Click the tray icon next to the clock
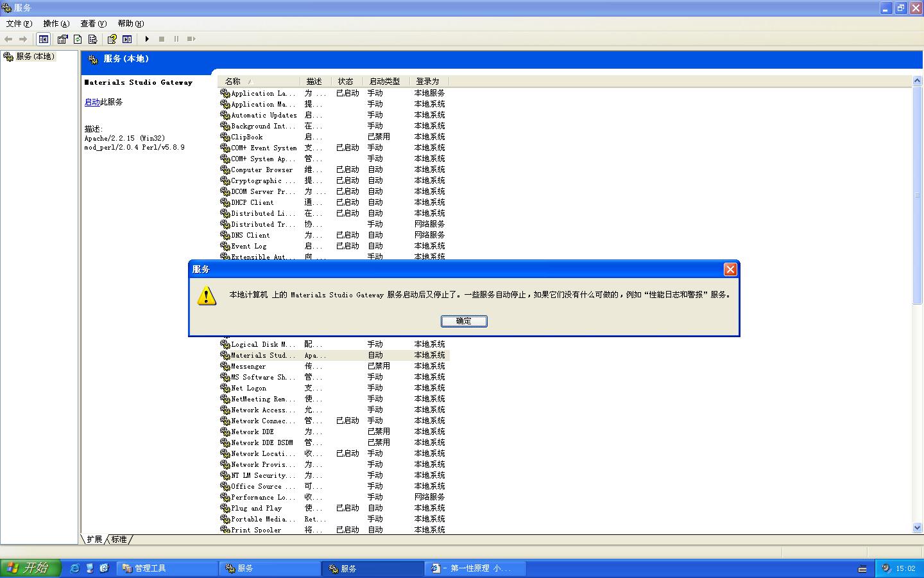The width and height of the screenshot is (924, 578). [x=886, y=568]
